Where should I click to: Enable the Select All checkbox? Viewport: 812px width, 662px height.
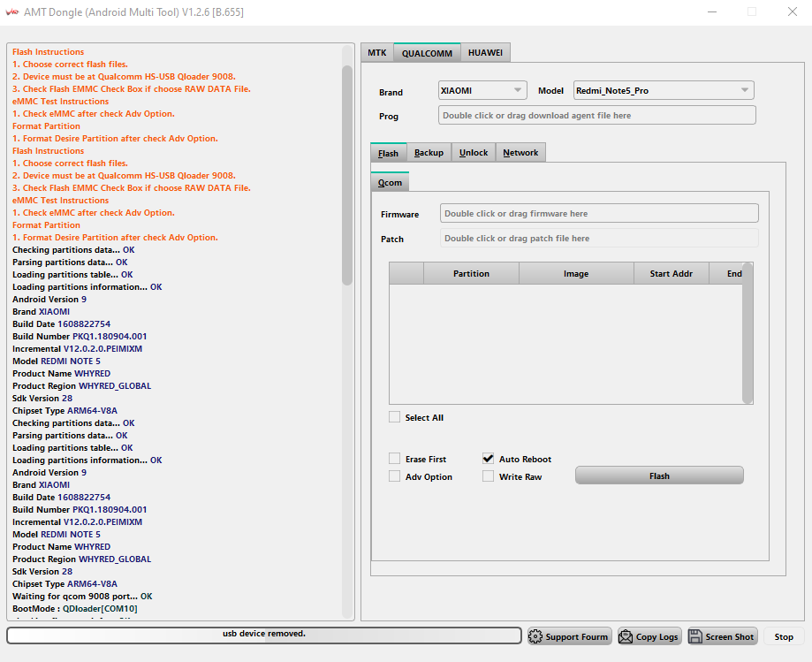(395, 417)
